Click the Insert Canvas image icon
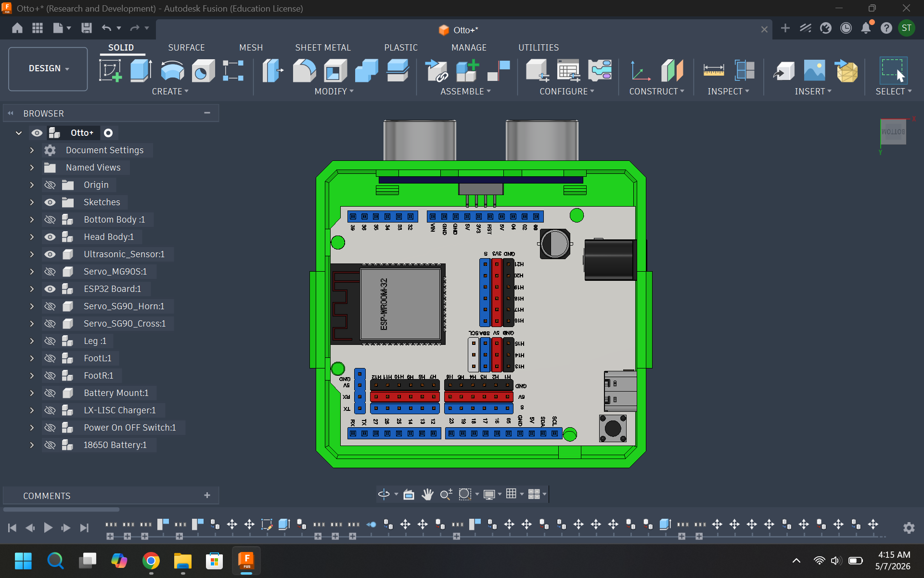The image size is (924, 578). (815, 70)
